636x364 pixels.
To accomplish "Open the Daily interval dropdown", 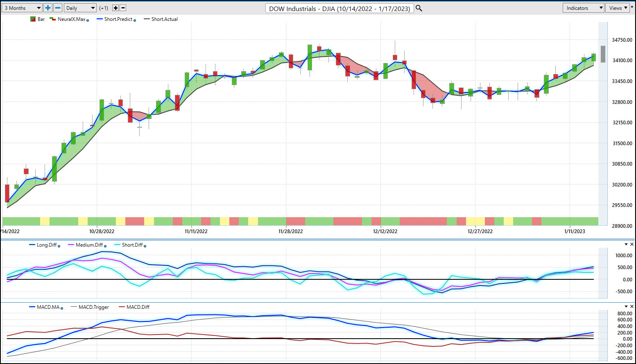I will (x=80, y=8).
